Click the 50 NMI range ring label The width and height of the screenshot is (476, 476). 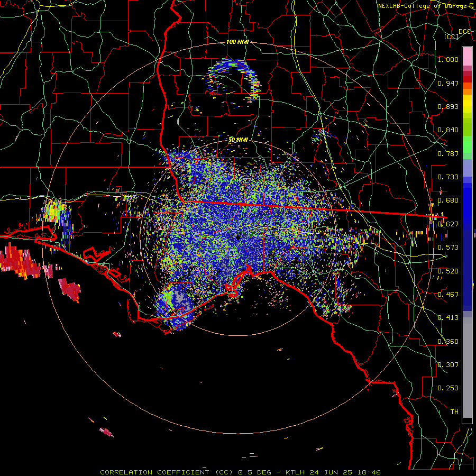point(239,140)
